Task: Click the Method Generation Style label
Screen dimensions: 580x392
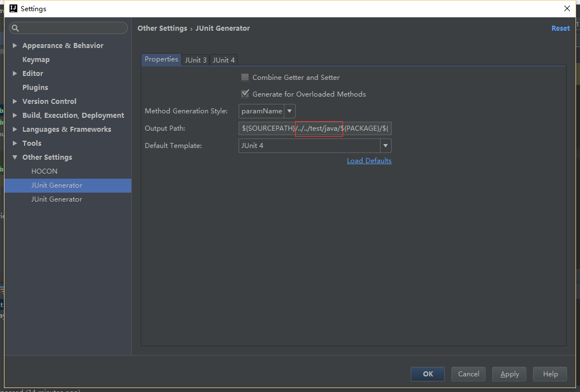Action: point(186,111)
